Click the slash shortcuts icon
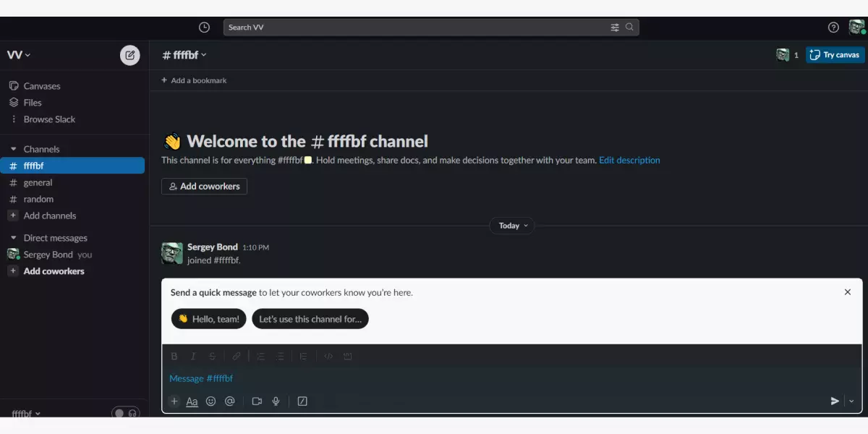 (x=302, y=401)
